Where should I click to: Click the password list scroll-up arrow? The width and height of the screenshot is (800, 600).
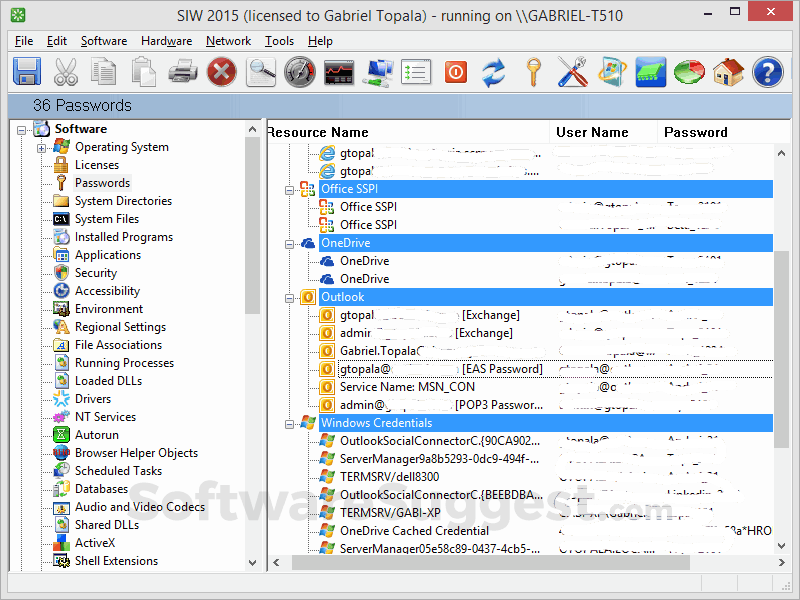click(782, 153)
